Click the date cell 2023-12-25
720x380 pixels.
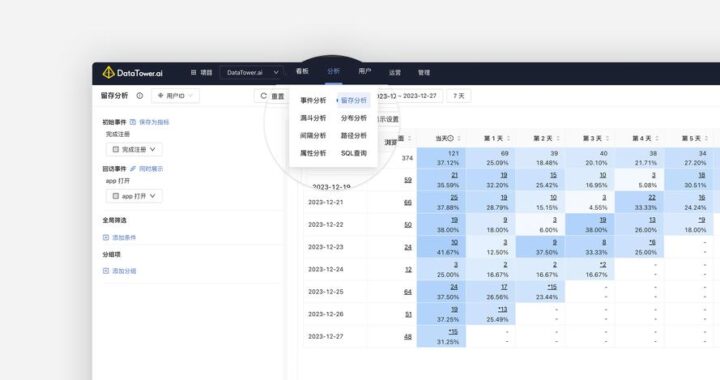[326, 292]
